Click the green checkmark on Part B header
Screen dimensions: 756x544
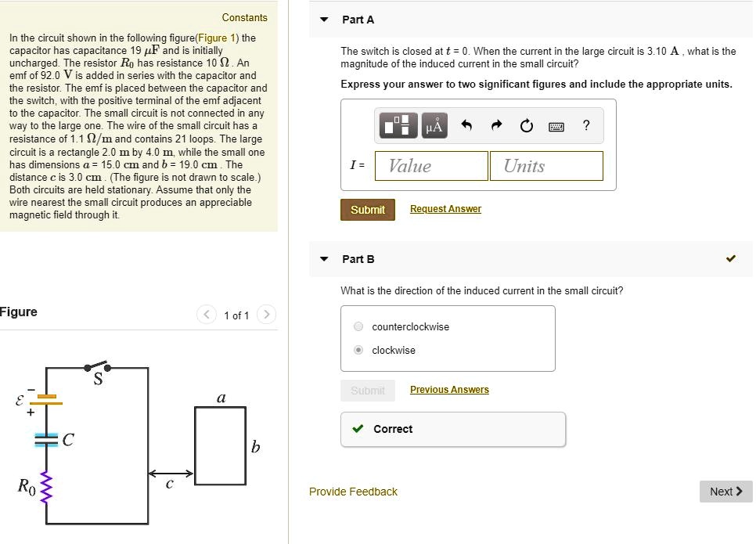[730, 258]
